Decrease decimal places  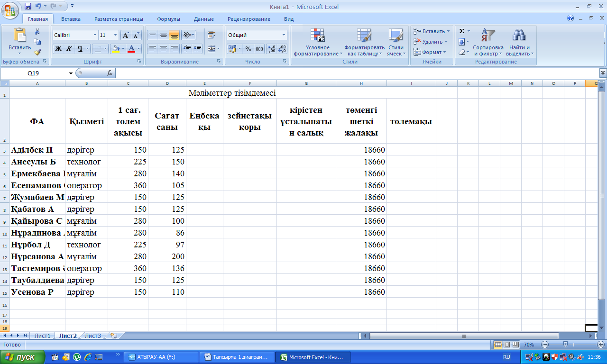coord(282,48)
